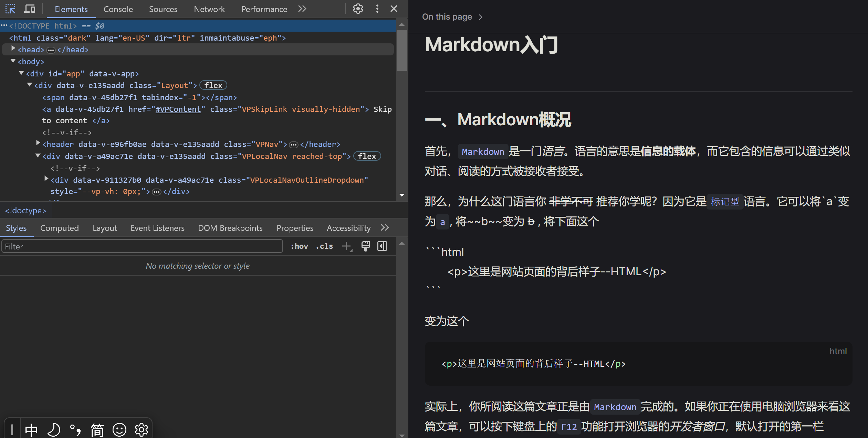
Task: Toggle computed styles sidebar icon
Action: 382,246
